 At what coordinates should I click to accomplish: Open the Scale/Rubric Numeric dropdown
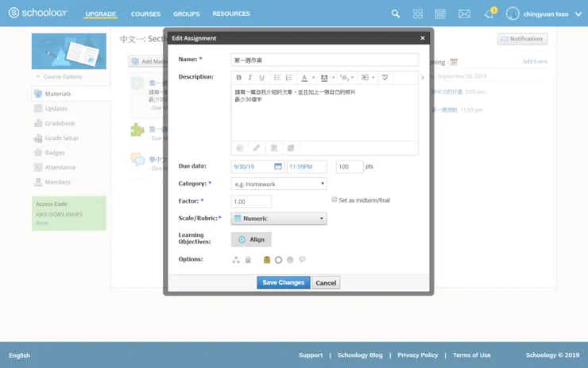tap(279, 219)
